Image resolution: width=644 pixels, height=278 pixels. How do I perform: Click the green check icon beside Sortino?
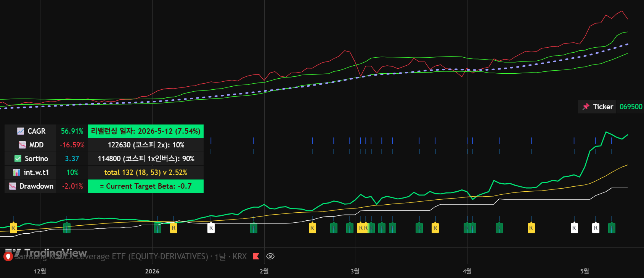(18, 159)
